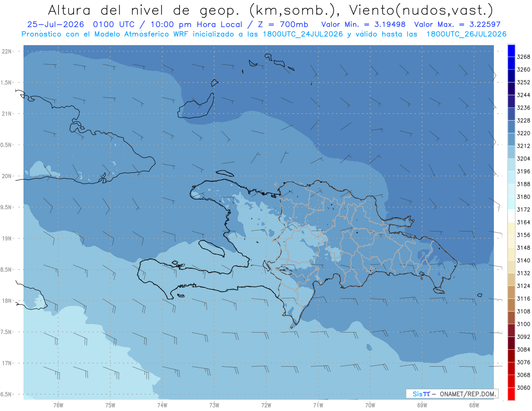Click the '17N' latitude label
This screenshot has width=532, height=411.
tap(7, 363)
